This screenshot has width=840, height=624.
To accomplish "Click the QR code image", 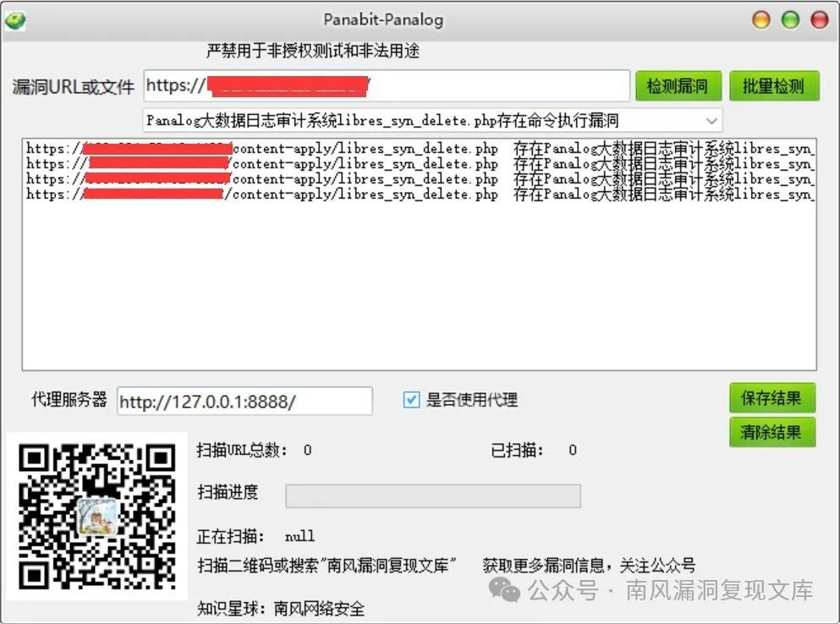I will click(97, 517).
